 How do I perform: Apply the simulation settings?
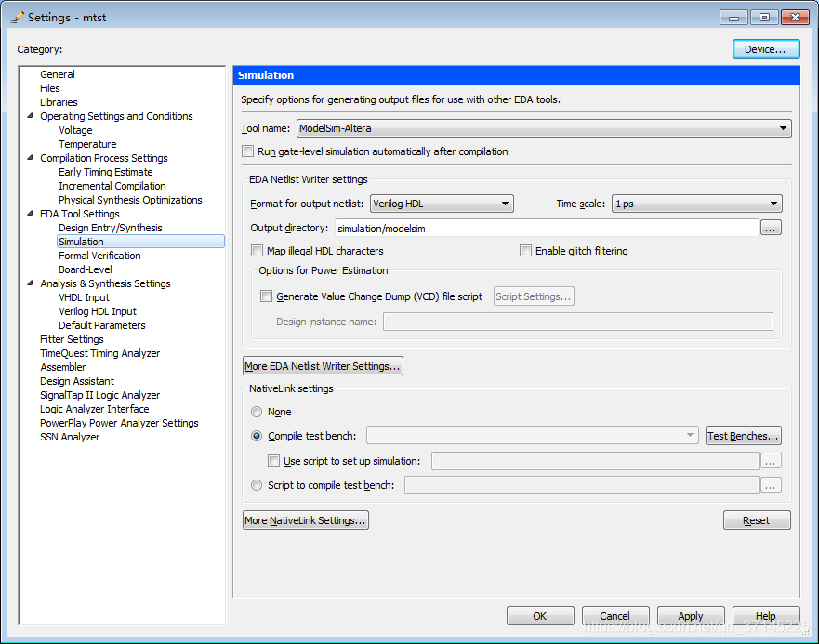691,616
